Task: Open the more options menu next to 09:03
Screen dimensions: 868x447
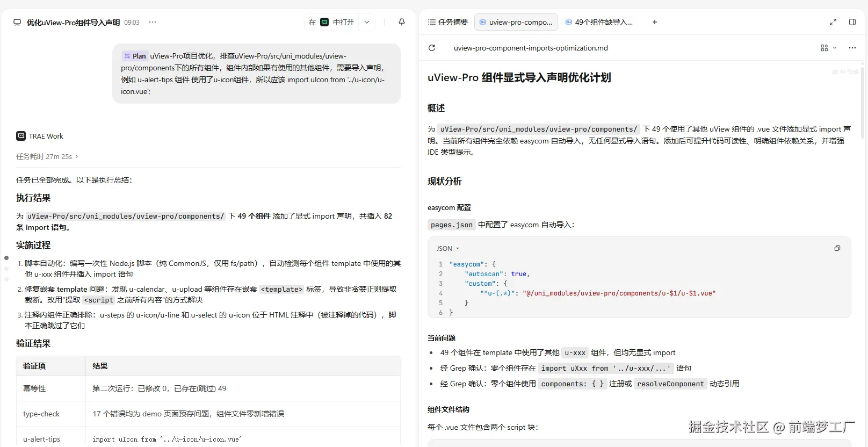Action: pos(153,22)
